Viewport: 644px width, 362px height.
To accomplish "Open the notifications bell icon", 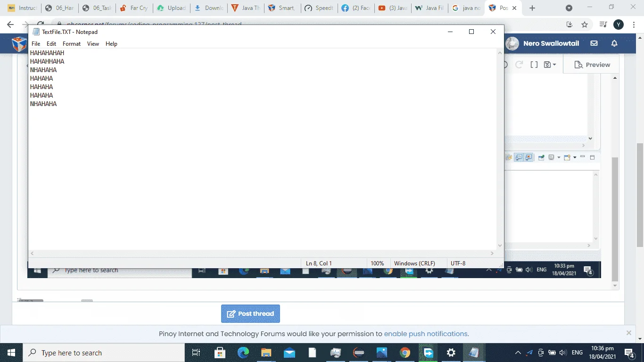I will click(x=614, y=43).
